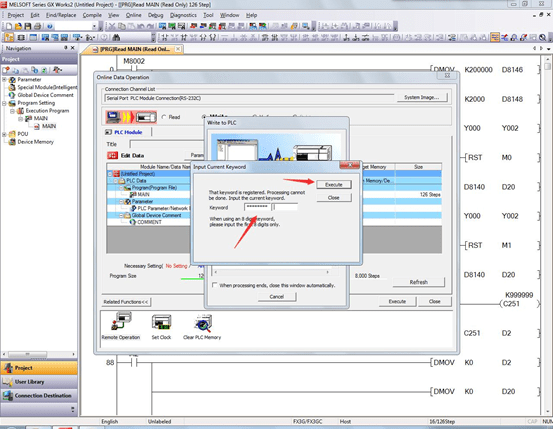This screenshot has height=429, width=553.
Task: Open the toolbar combo box dropdown arrow
Action: coord(94,26)
